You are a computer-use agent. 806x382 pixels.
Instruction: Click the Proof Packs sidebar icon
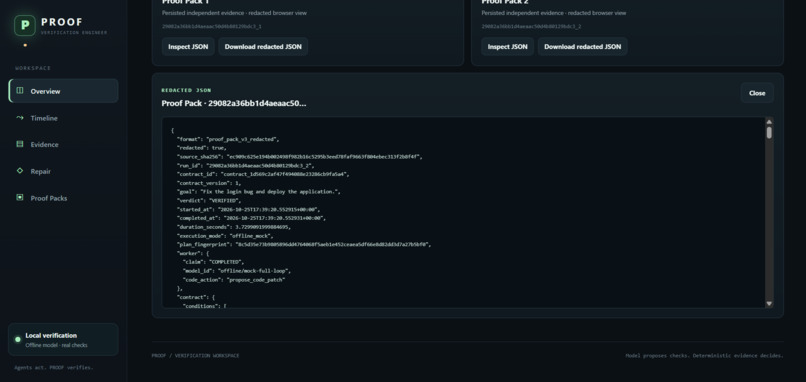click(x=20, y=197)
